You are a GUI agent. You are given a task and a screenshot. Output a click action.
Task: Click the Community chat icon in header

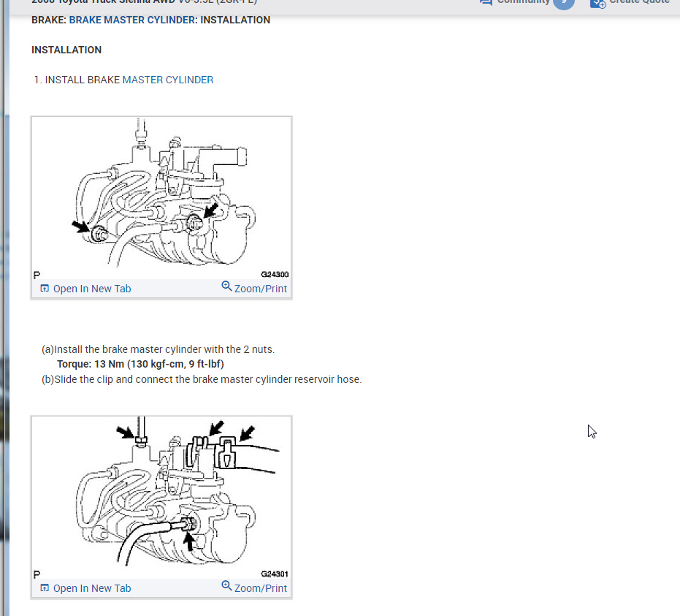(x=486, y=3)
